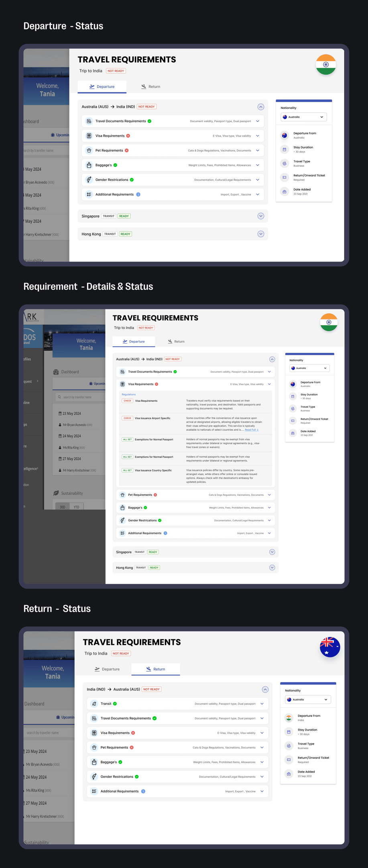The width and height of the screenshot is (368, 868).
Task: Switch to Departure tab in Return Status panel
Action: coord(107,669)
